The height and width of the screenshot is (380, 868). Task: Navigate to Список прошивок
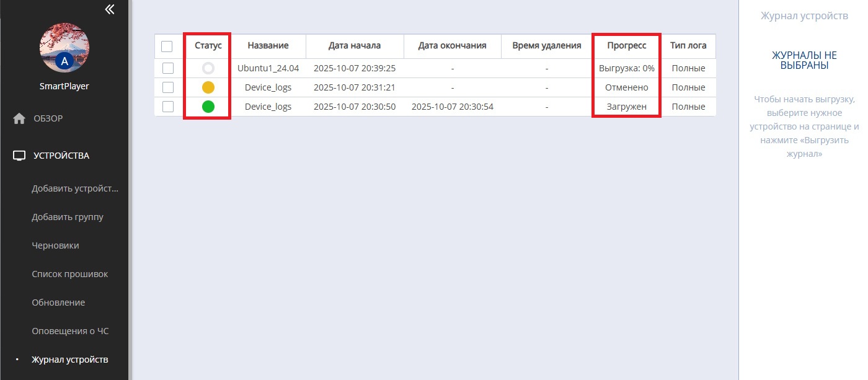70,275
